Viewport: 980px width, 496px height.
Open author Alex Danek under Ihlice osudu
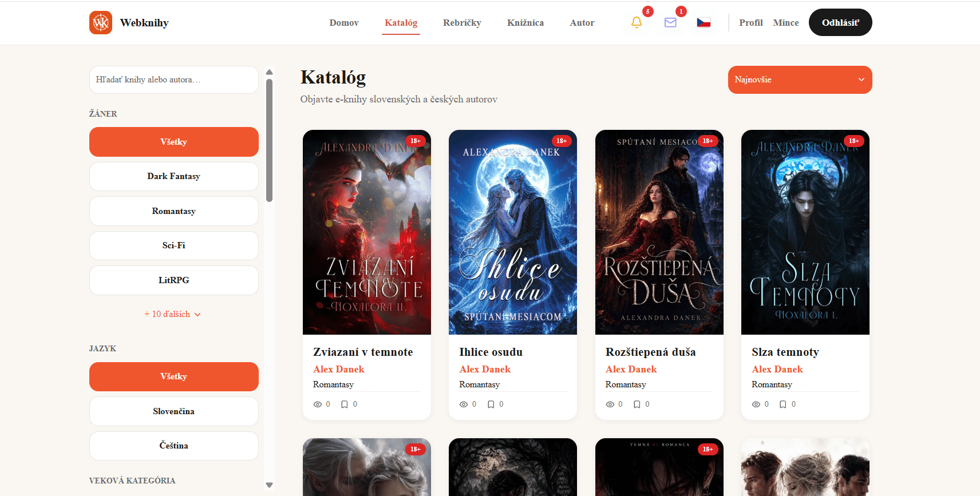click(x=485, y=370)
